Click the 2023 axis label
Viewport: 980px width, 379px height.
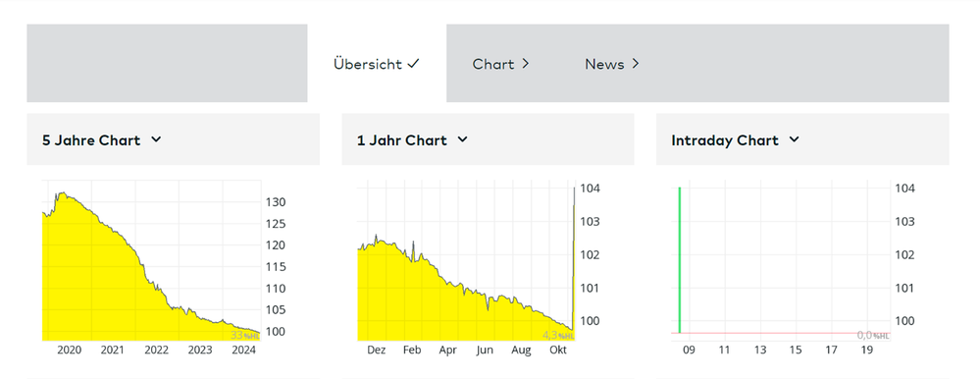[200, 351]
